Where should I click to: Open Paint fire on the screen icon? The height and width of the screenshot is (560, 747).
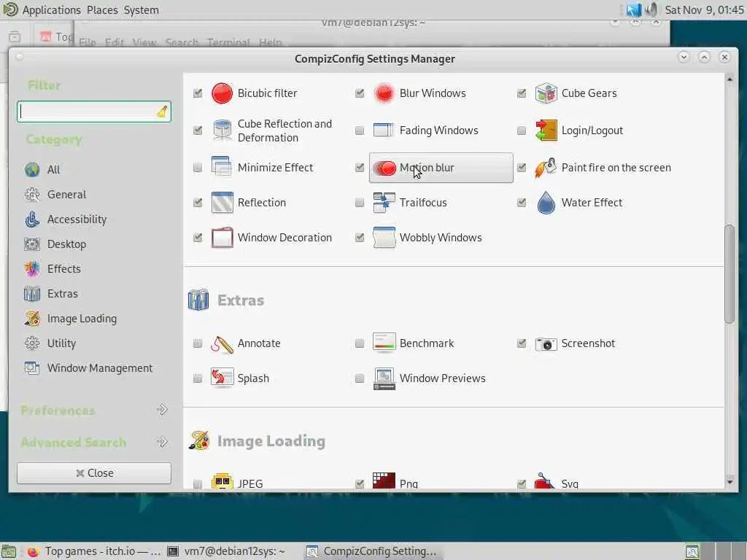pyautogui.click(x=546, y=168)
